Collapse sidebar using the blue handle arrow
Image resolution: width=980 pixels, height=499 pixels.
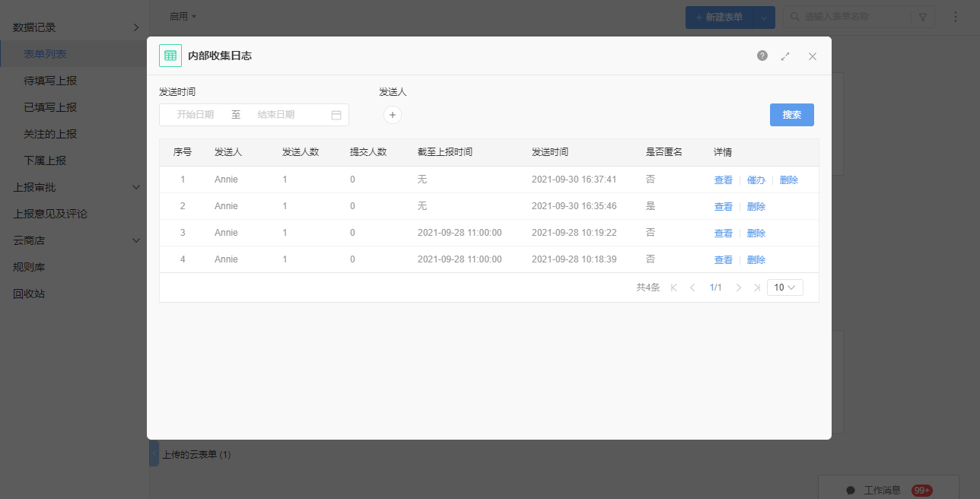(x=154, y=453)
